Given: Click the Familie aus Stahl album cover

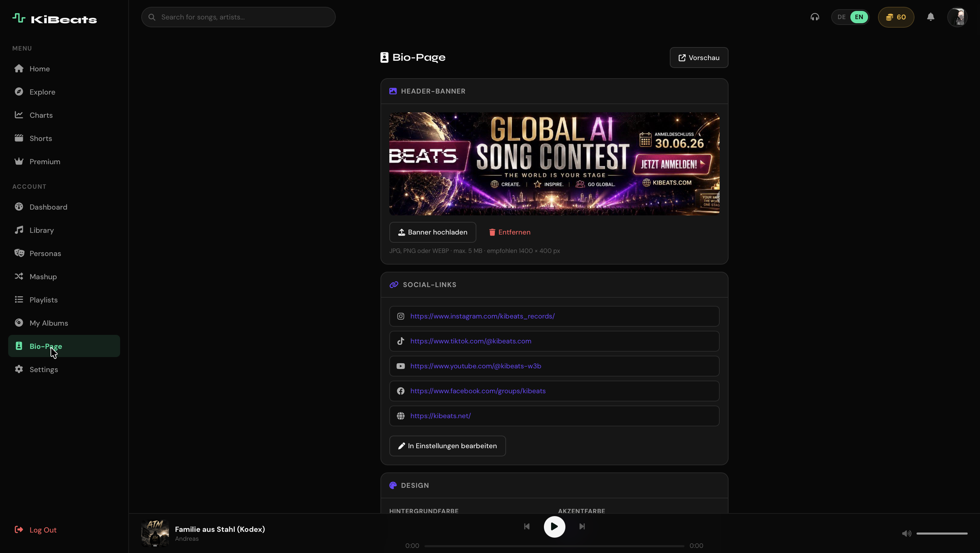Looking at the screenshot, I should pos(155,534).
